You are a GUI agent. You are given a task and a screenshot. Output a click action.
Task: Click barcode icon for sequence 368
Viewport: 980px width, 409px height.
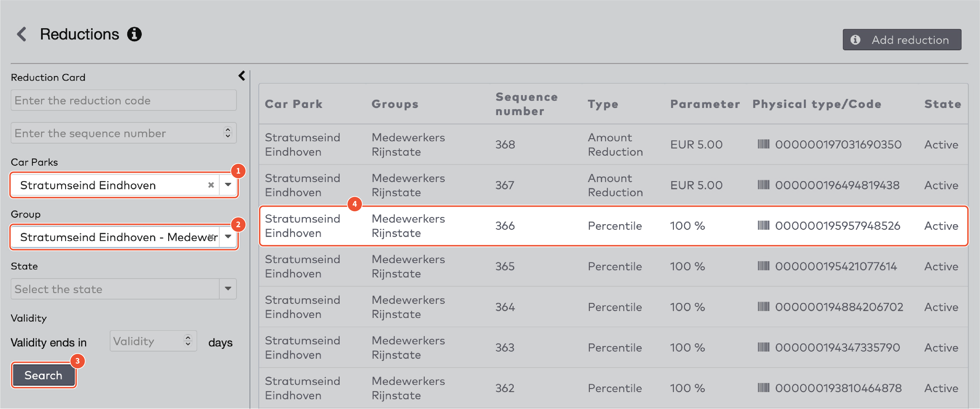point(763,144)
